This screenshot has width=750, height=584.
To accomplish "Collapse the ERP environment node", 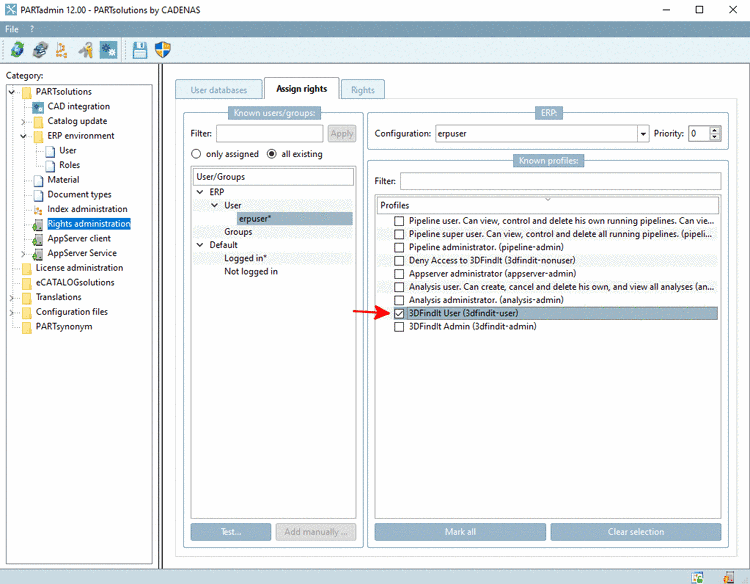I will click(x=23, y=136).
